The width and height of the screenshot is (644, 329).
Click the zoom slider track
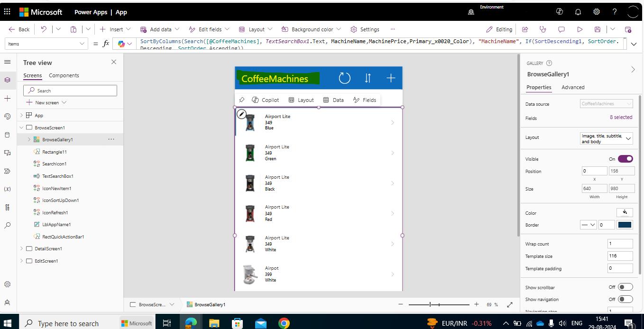tap(439, 304)
